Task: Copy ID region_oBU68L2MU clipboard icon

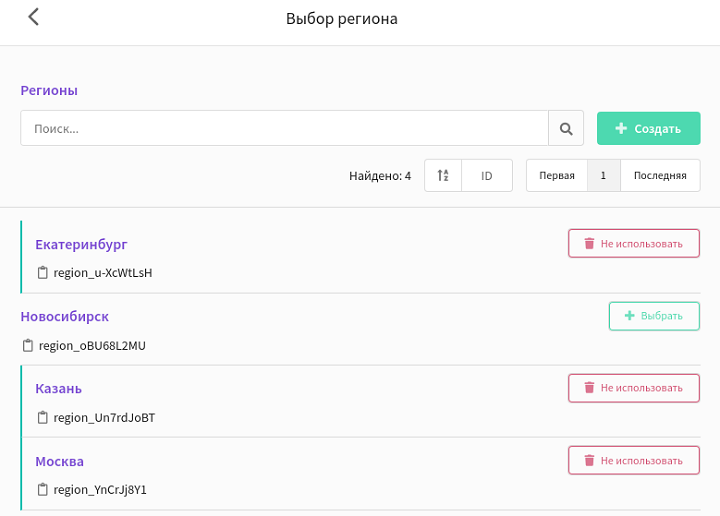Action: pos(28,345)
